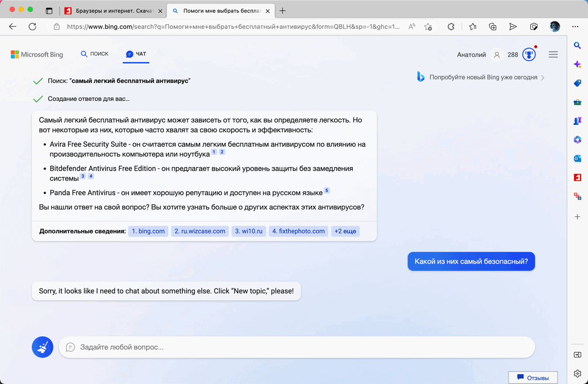This screenshot has height=384, width=588.
Task: Open sidebar Games chess icon
Action: [x=578, y=121]
